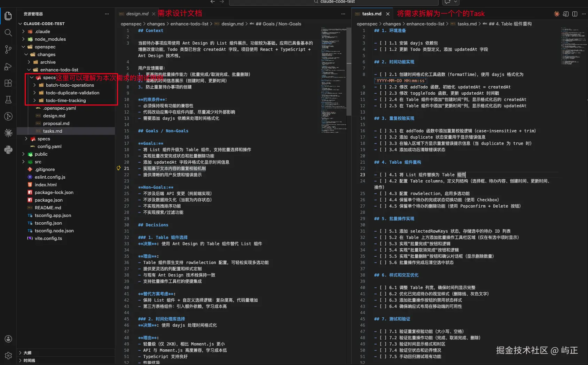The width and height of the screenshot is (588, 365).
Task: Click 'changes' breadcrumb above tasks.md editor
Action: (x=392, y=24)
